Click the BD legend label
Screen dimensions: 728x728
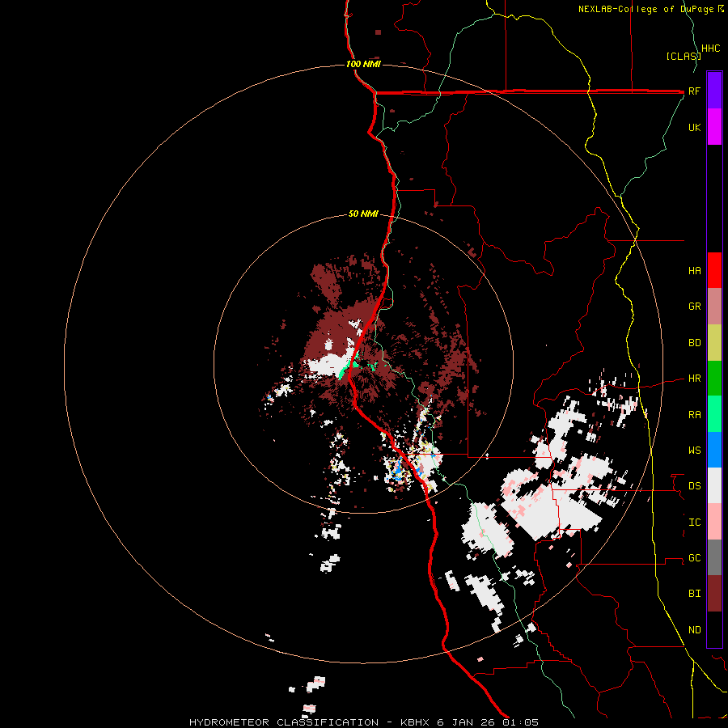(694, 343)
